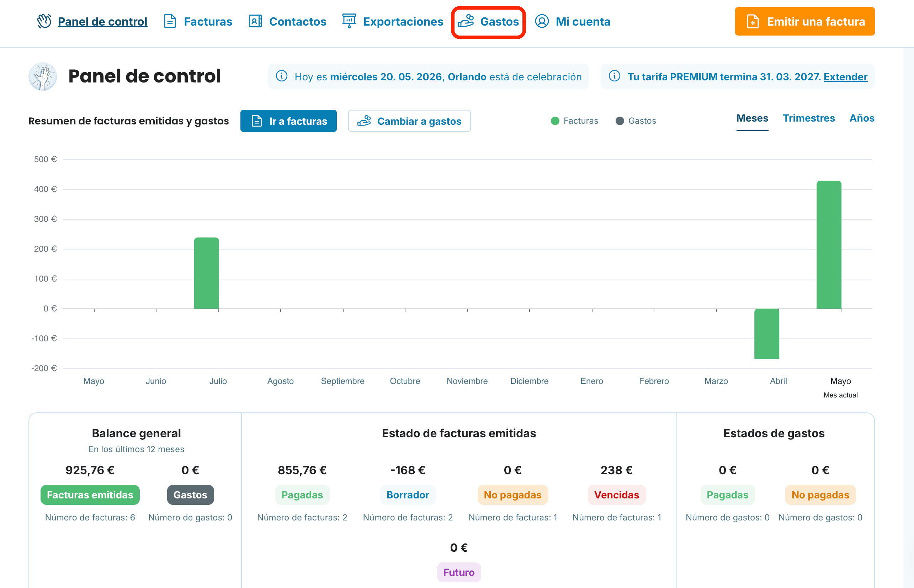Click the Ir a facturas button
The height and width of the screenshot is (588, 914).
pos(288,121)
